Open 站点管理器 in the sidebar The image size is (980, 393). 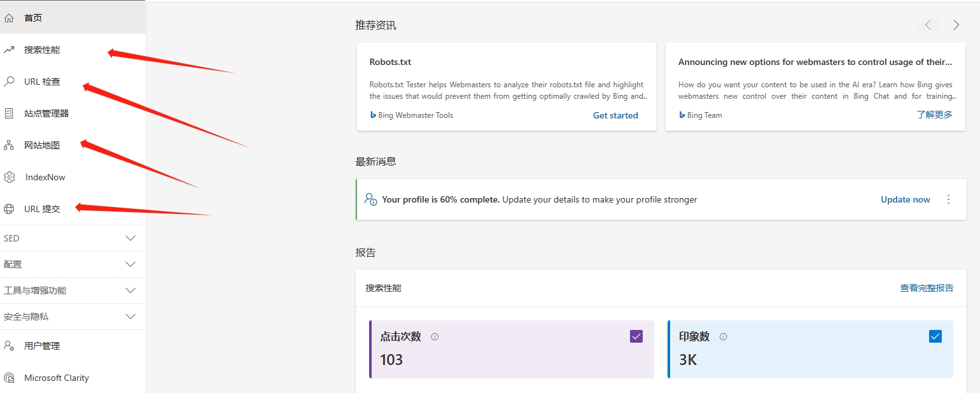click(x=73, y=113)
